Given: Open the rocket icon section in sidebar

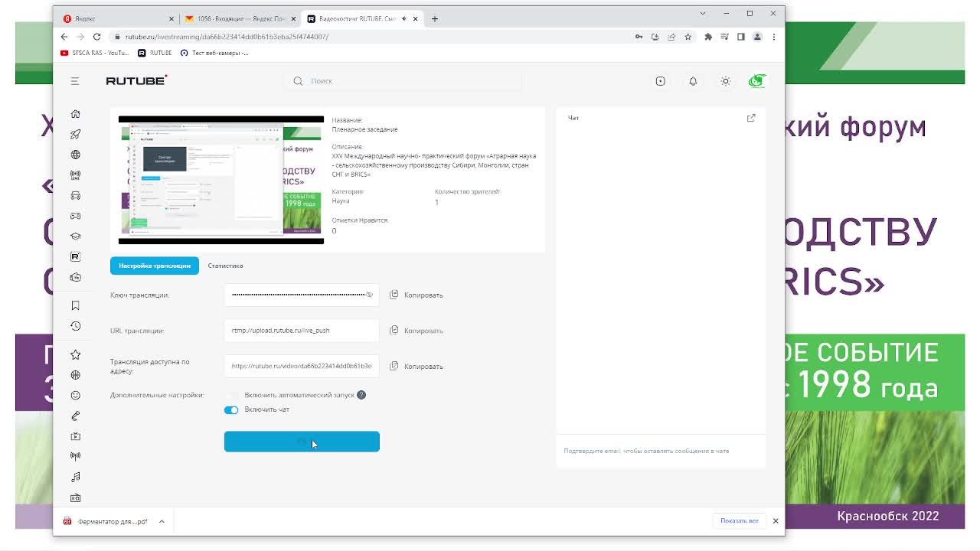Looking at the screenshot, I should pyautogui.click(x=75, y=134).
